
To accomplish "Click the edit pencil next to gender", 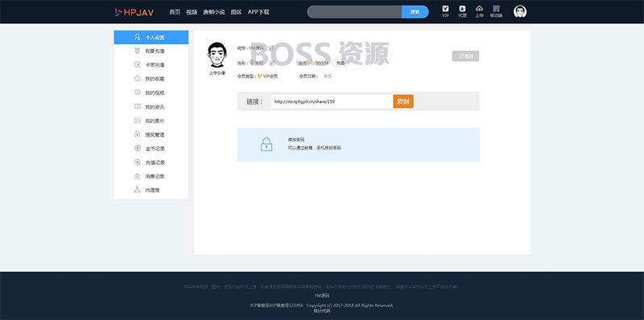I will (272, 63).
